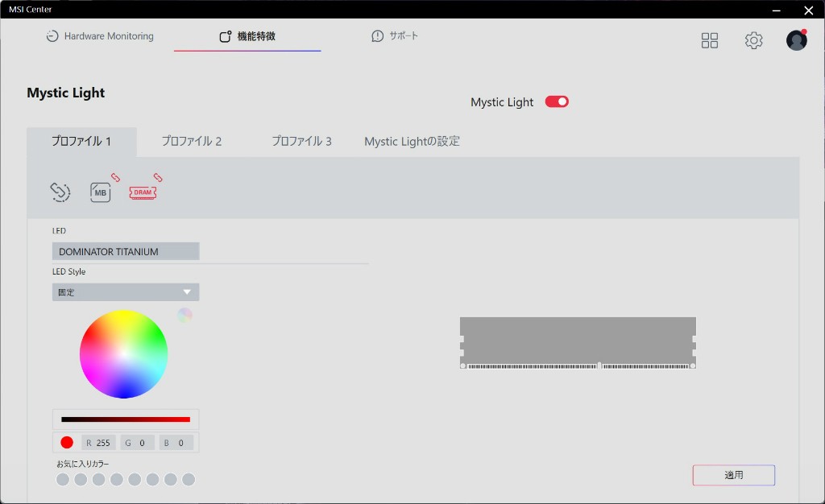The width and height of the screenshot is (825, 504).
Task: Click the user profile avatar
Action: point(797,40)
